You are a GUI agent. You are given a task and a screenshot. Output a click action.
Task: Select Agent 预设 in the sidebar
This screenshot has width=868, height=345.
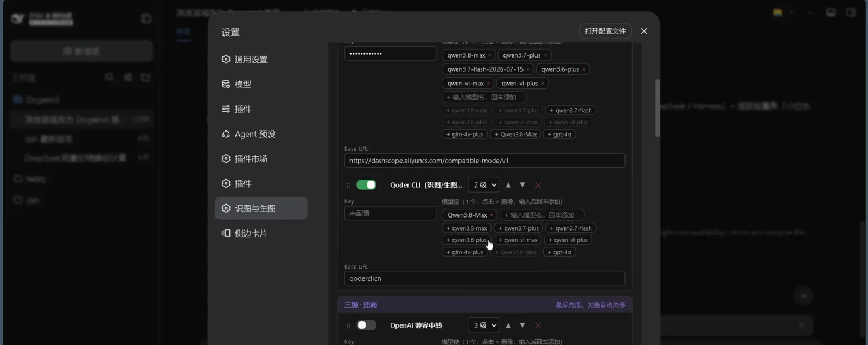(261, 134)
